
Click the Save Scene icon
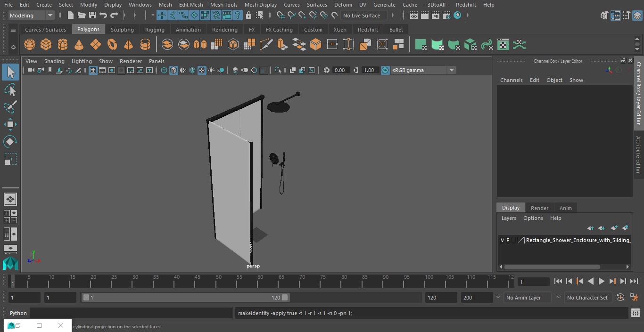point(92,16)
